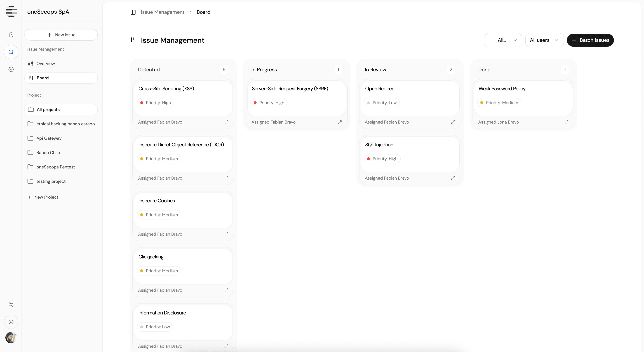Viewport: 644px width, 352px height.
Task: Open the sliders settings icon
Action: tap(11, 304)
